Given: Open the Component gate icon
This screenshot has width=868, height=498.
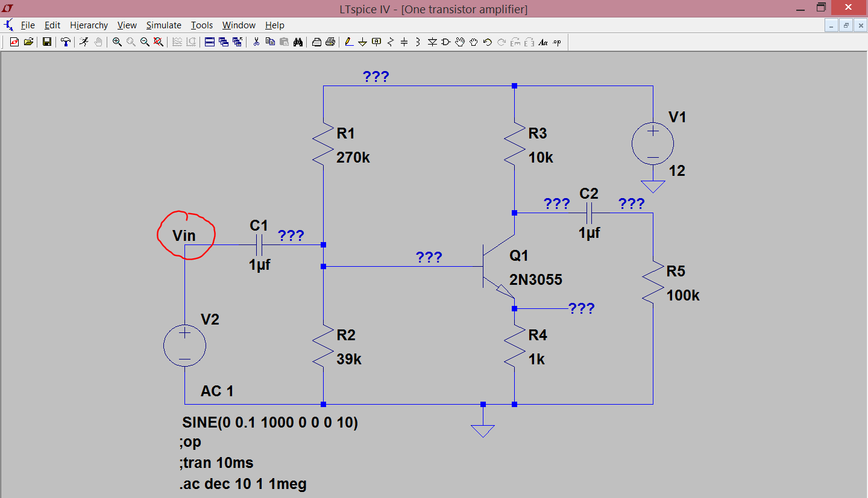Looking at the screenshot, I should coord(446,42).
